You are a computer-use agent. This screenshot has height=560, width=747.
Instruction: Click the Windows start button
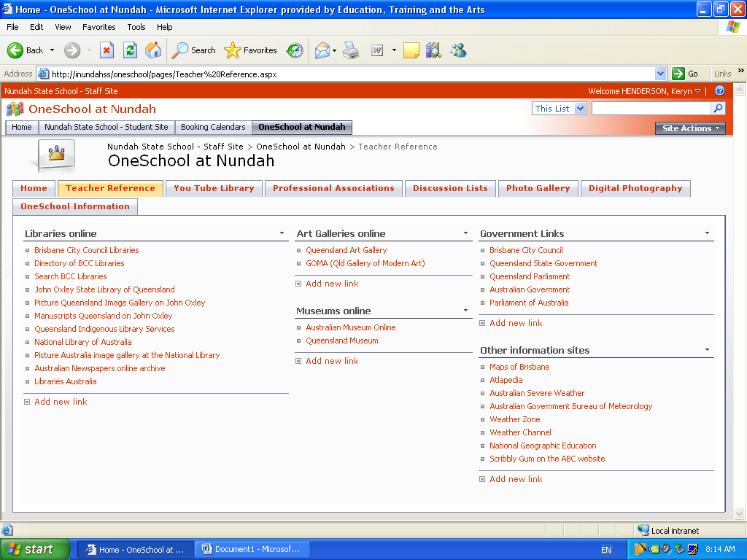pos(34,549)
